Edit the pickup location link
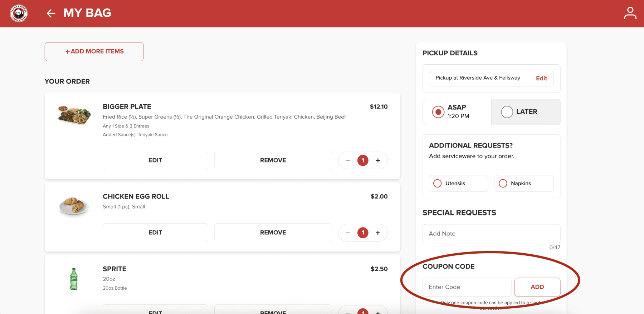 tap(541, 78)
